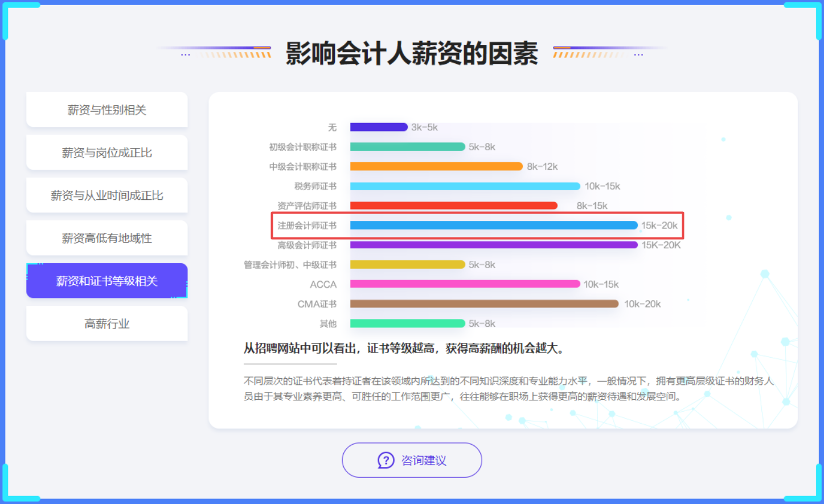Viewport: 824px width, 504px height.
Task: Click the 8k-15k salary value
Action: [592, 206]
